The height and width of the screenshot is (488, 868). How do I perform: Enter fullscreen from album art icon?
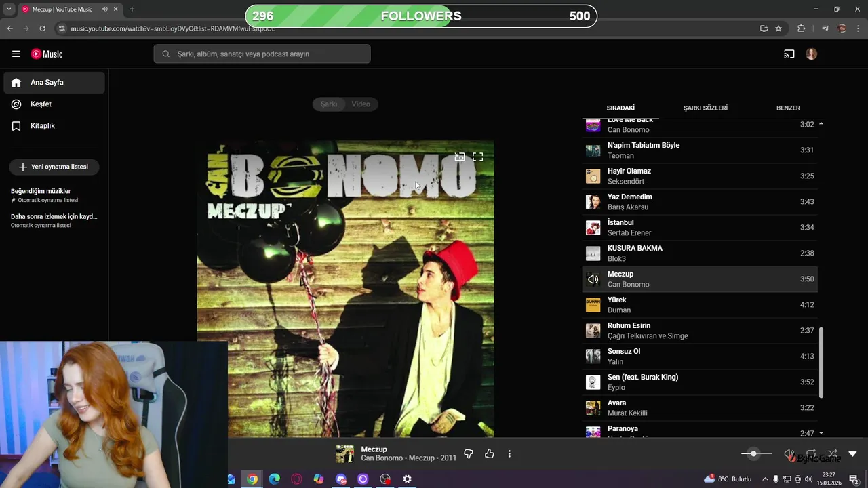(x=478, y=157)
